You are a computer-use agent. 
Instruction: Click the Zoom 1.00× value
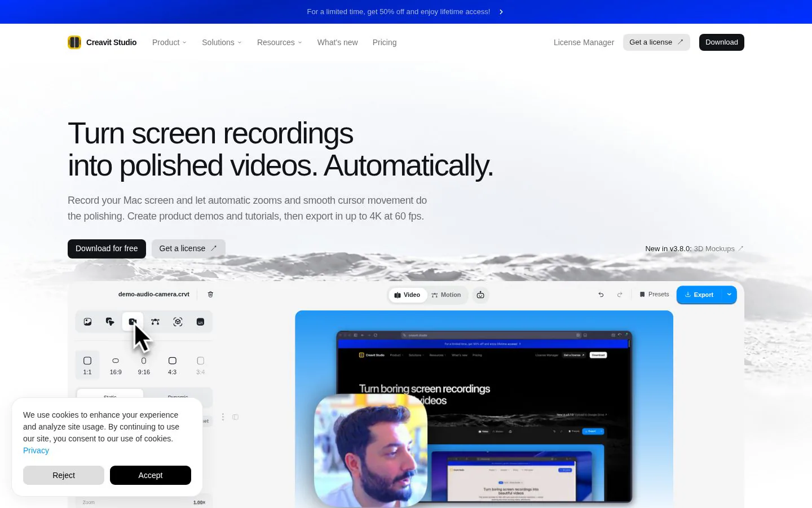pyautogui.click(x=200, y=502)
